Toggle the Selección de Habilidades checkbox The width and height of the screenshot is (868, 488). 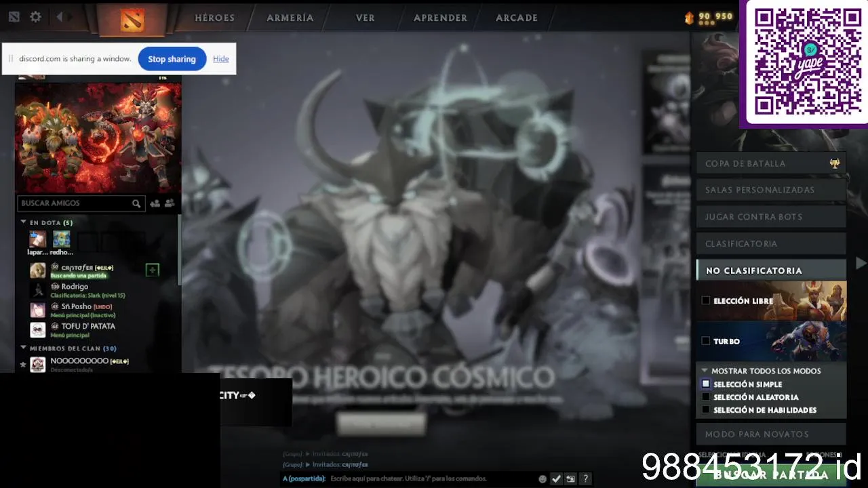tap(706, 410)
